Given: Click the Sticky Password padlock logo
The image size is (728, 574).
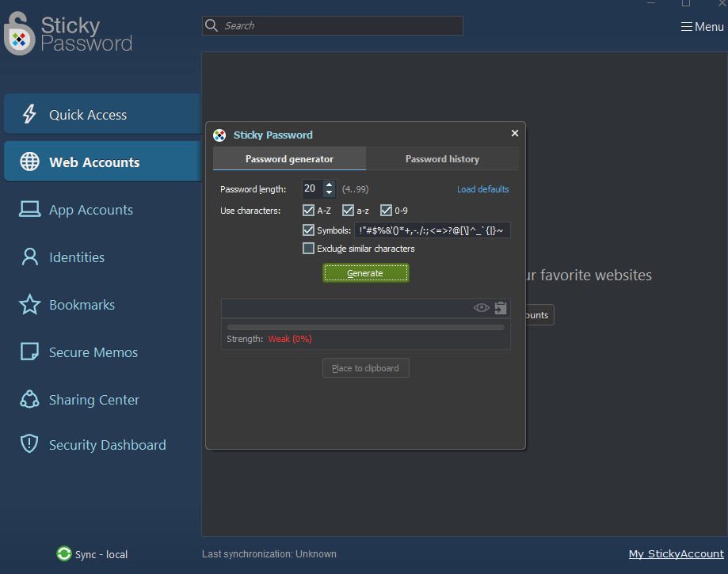Looking at the screenshot, I should 19,34.
